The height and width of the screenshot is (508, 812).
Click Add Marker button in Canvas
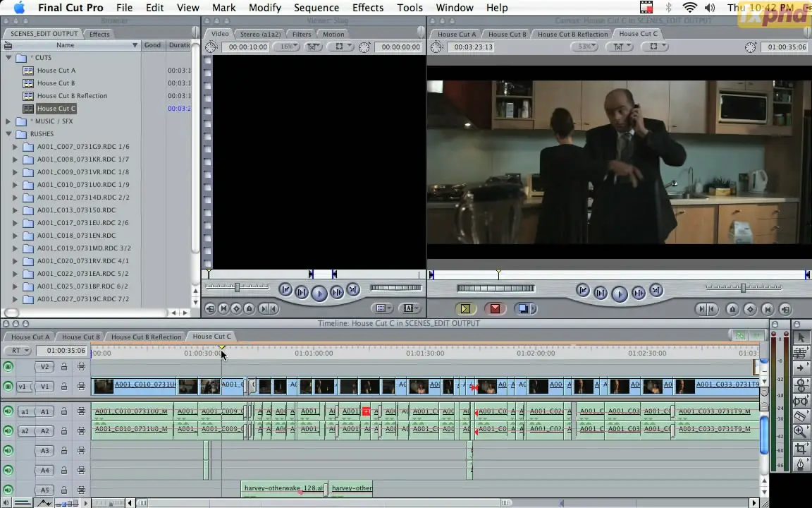tap(732, 310)
